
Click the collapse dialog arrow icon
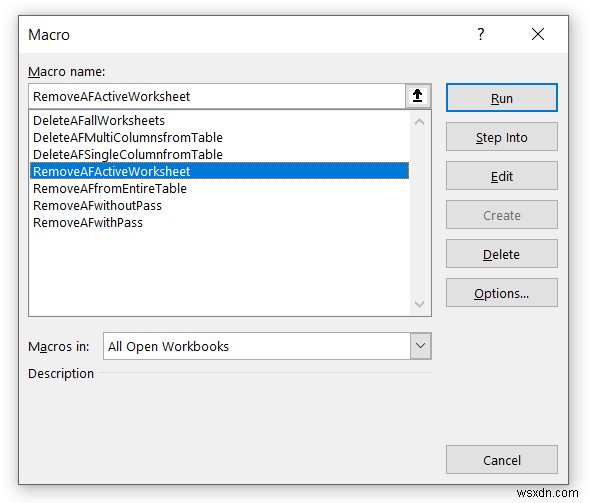(x=418, y=96)
